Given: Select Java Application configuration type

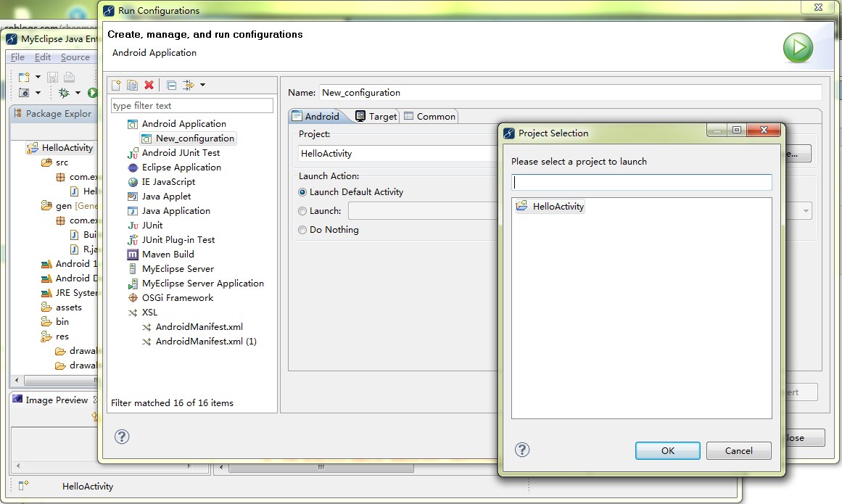Looking at the screenshot, I should 176,210.
